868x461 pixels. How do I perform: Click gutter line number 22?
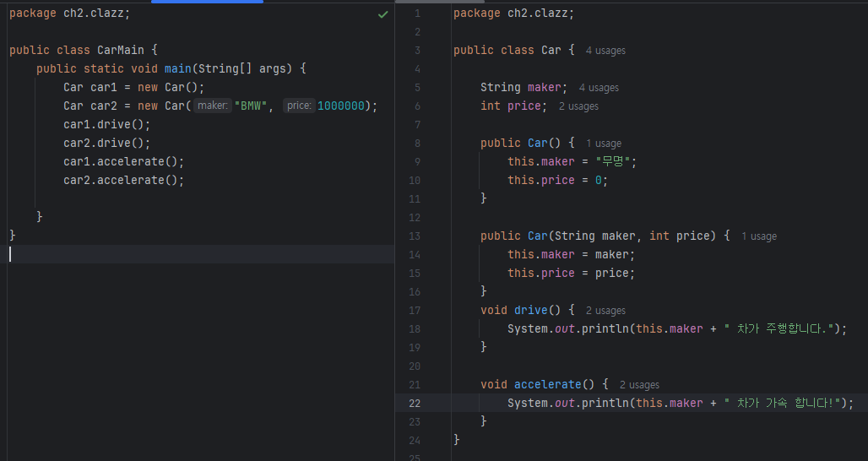pos(415,404)
